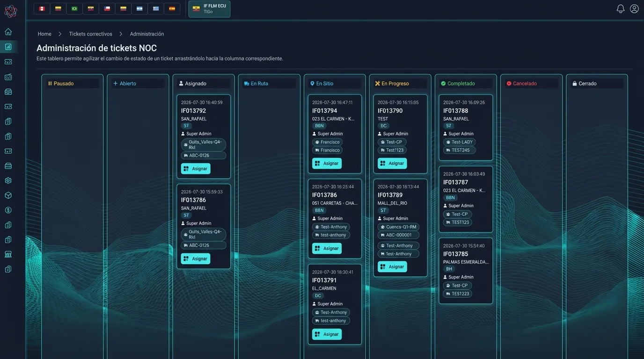Screen dimensions: 644x359
Task: Click the pause icon of Pausado column
Action: [50, 84]
